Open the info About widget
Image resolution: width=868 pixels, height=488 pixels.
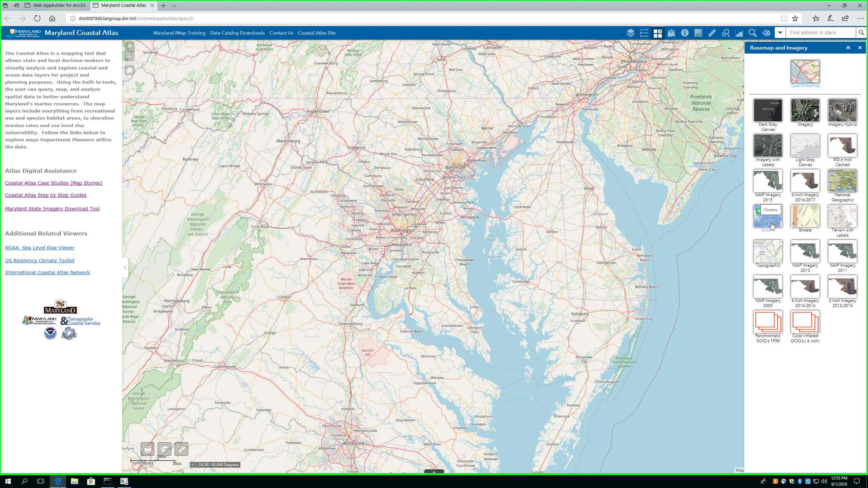click(685, 33)
